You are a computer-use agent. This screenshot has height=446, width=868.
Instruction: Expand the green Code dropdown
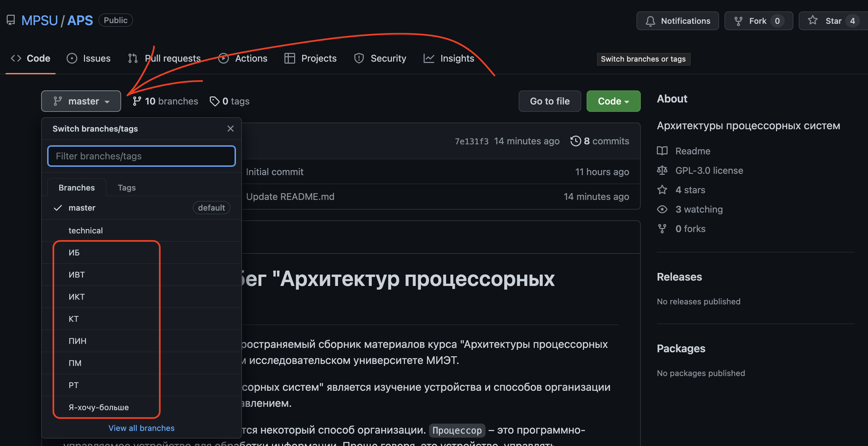pyautogui.click(x=613, y=101)
